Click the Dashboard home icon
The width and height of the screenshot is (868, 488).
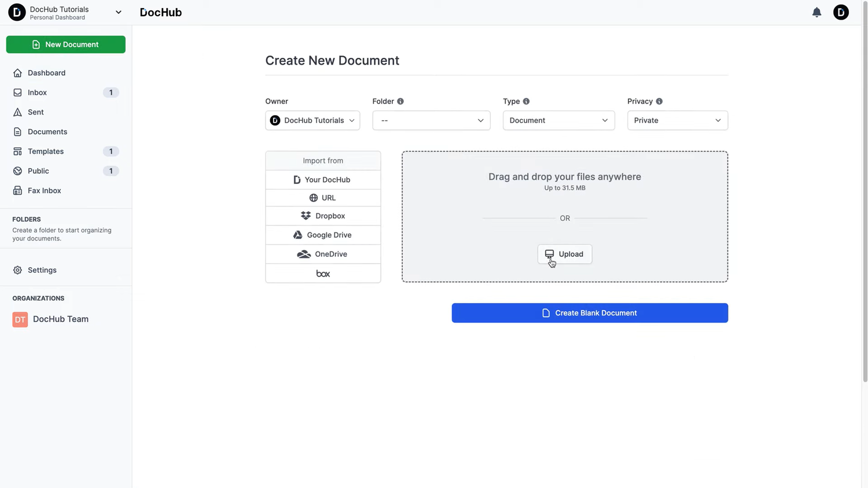17,73
